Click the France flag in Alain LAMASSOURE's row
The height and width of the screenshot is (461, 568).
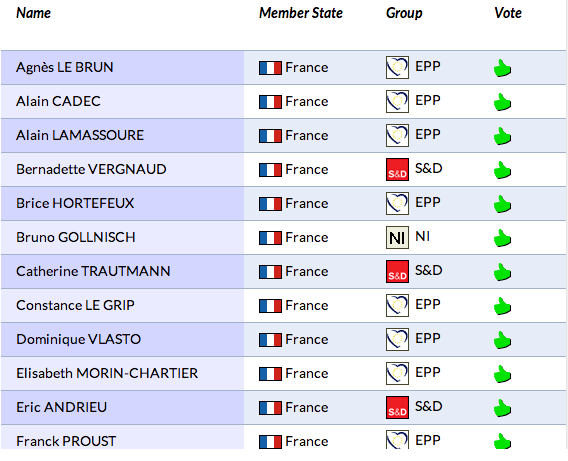point(270,136)
